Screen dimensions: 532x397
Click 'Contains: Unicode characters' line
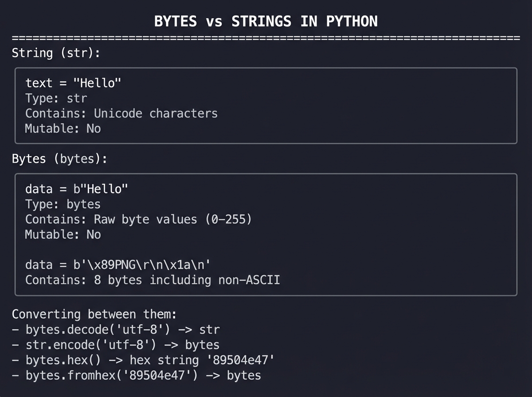pyautogui.click(x=121, y=113)
